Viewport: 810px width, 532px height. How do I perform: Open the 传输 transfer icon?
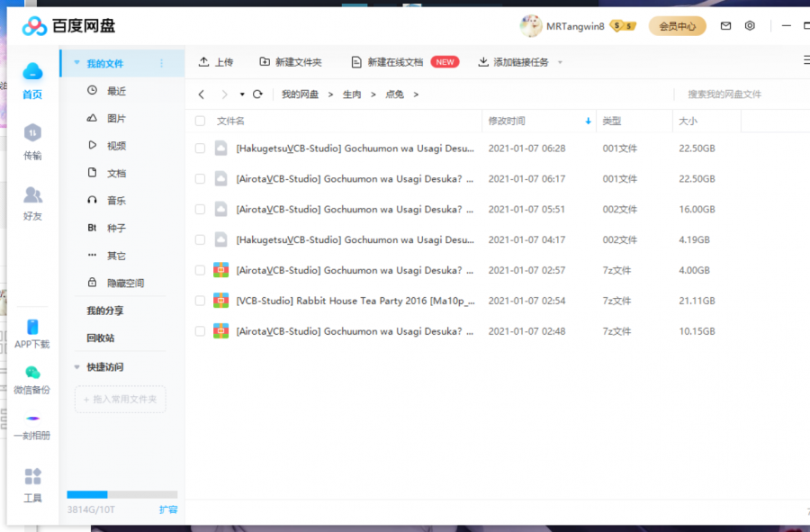point(32,132)
